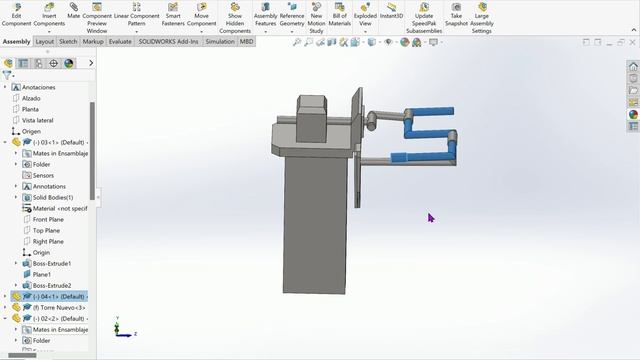
Task: Expand Anotaciones tree node
Action: click(x=5, y=87)
